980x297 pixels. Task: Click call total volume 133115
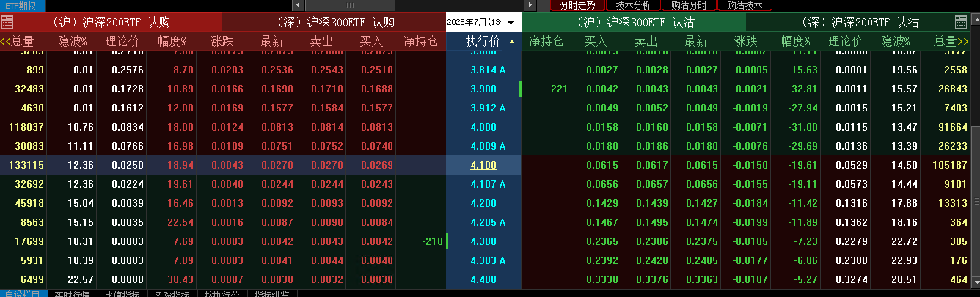coord(26,165)
